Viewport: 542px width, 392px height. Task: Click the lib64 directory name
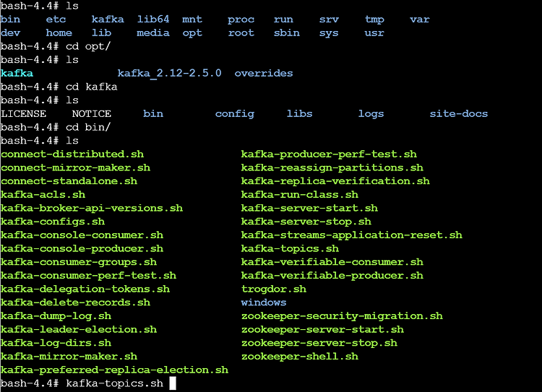[153, 19]
